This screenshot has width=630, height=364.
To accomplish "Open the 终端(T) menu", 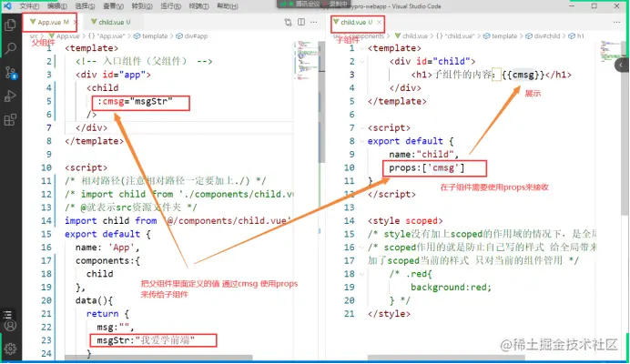I will point(198,6).
